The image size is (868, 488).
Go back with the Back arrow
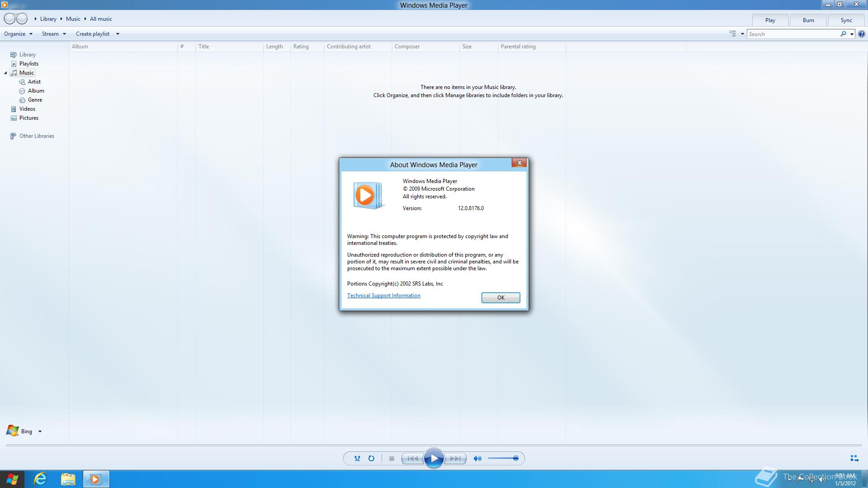click(9, 19)
